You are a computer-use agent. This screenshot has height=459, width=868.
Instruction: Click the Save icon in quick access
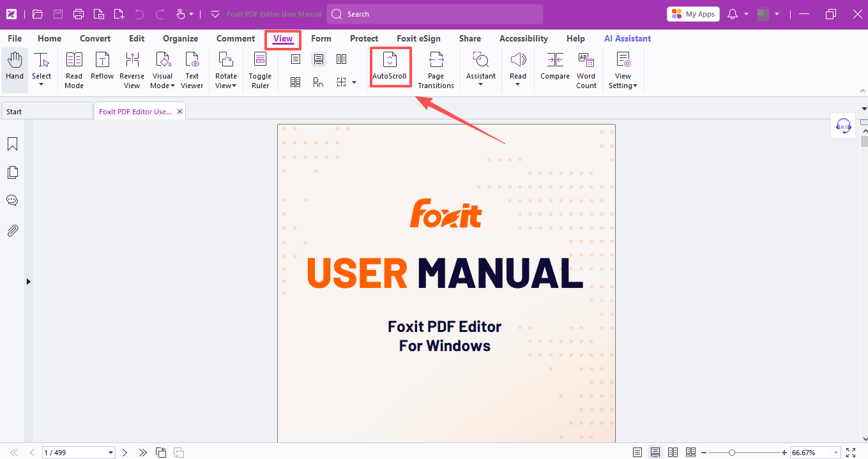pyautogui.click(x=58, y=13)
